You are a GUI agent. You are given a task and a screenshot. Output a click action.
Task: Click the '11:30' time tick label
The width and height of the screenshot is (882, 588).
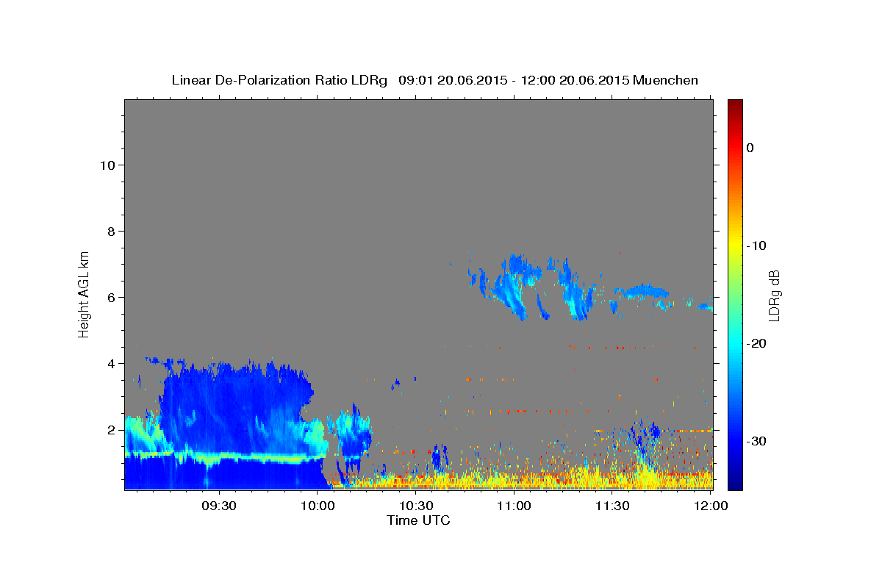[612, 506]
